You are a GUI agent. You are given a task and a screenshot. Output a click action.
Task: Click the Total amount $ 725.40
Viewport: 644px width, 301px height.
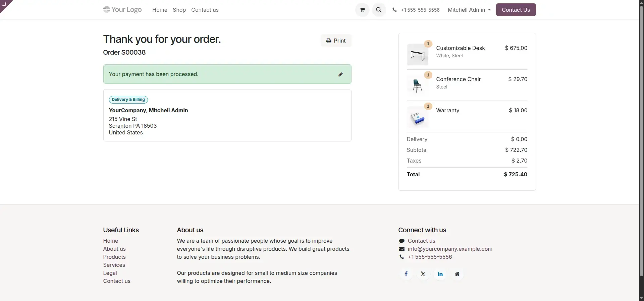point(516,174)
